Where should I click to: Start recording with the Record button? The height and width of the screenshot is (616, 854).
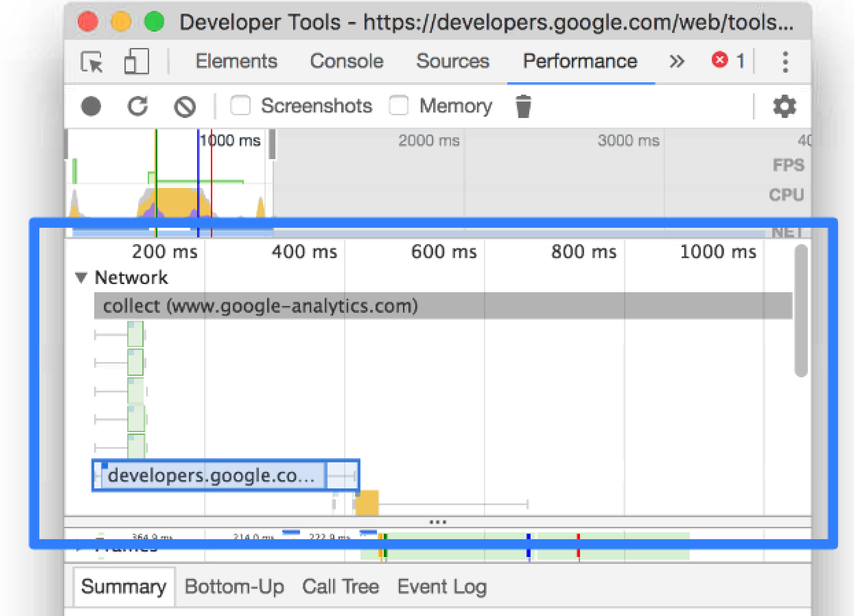point(91,107)
